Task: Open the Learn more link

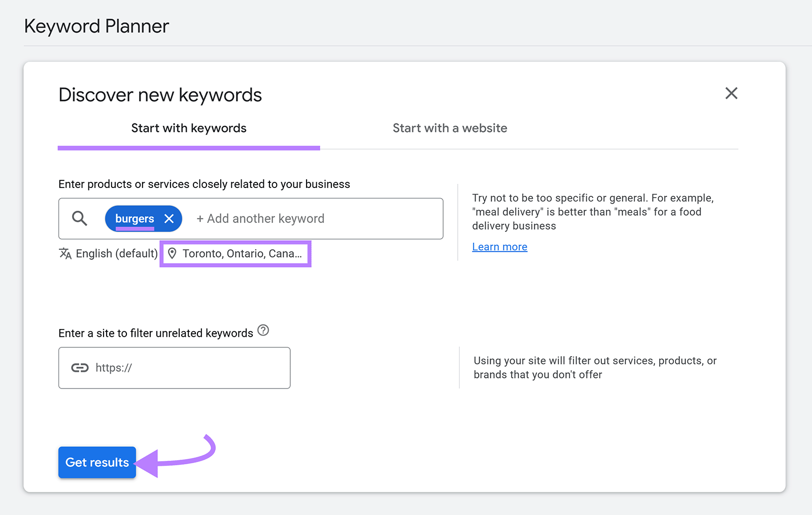Action: (x=499, y=246)
